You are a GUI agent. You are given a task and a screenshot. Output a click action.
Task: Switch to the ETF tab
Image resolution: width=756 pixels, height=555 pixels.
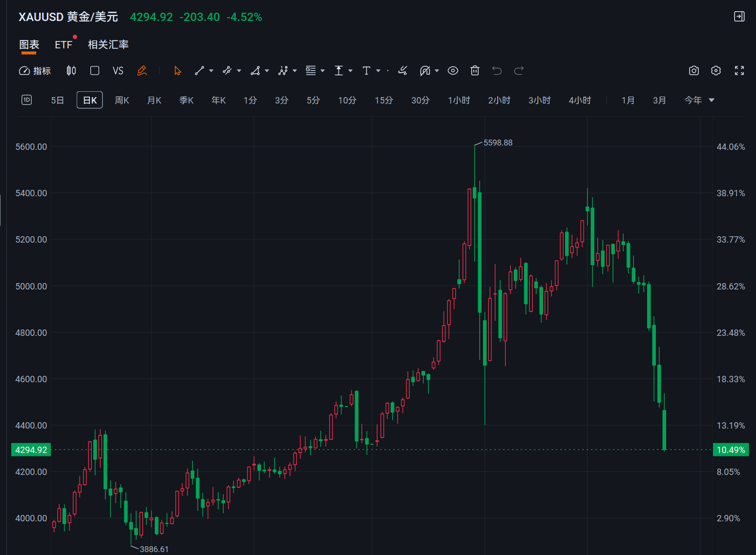[63, 45]
